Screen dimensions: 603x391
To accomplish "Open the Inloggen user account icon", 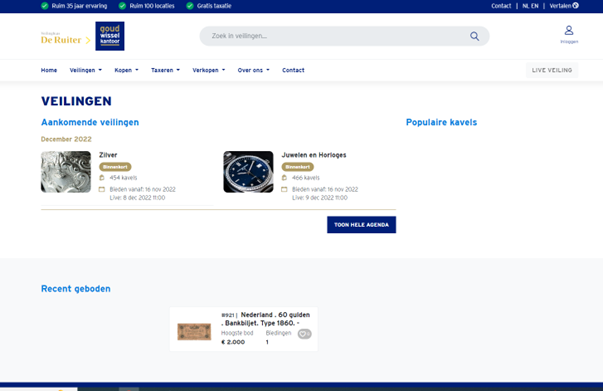I will pyautogui.click(x=569, y=30).
